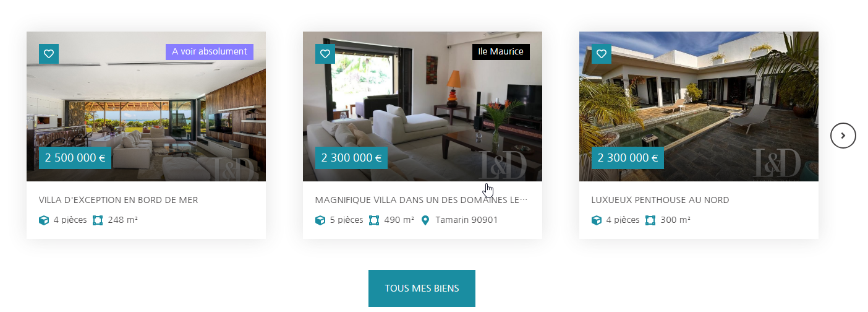Open 'Luxueux penthouse au nord' title
The width and height of the screenshot is (868, 312).
pyautogui.click(x=660, y=200)
